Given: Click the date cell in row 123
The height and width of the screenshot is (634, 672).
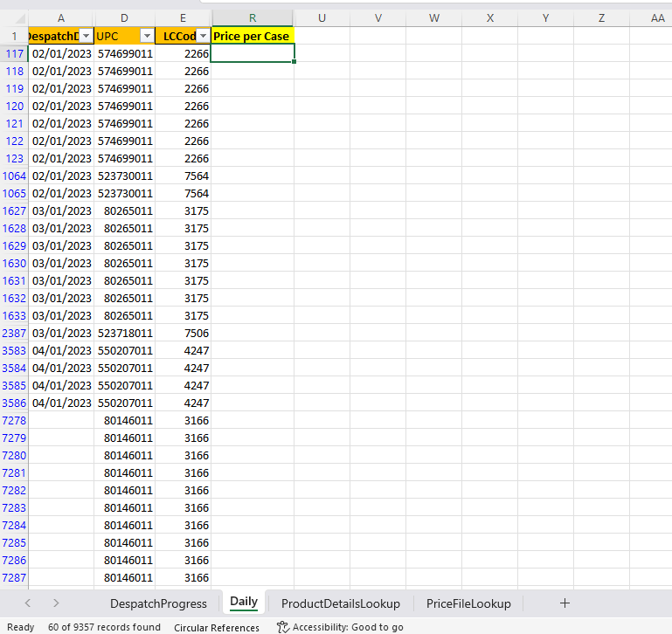Looking at the screenshot, I should [x=61, y=159].
